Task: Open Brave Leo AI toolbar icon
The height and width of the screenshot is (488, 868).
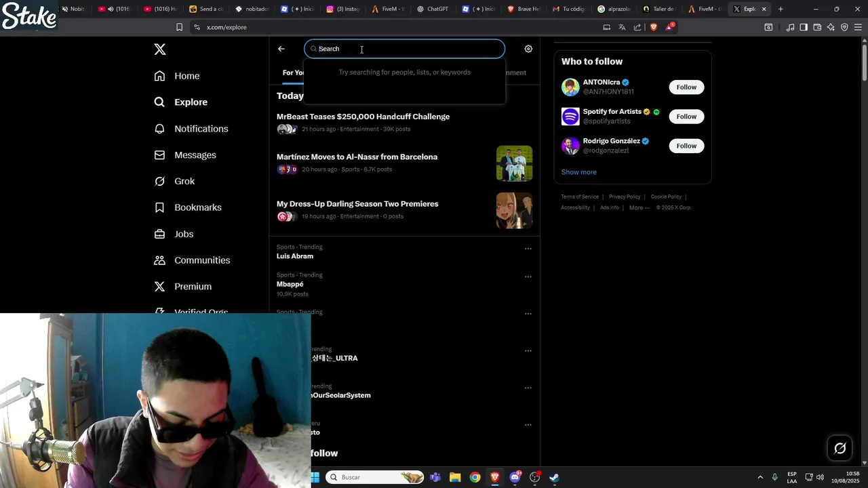Action: [x=831, y=27]
